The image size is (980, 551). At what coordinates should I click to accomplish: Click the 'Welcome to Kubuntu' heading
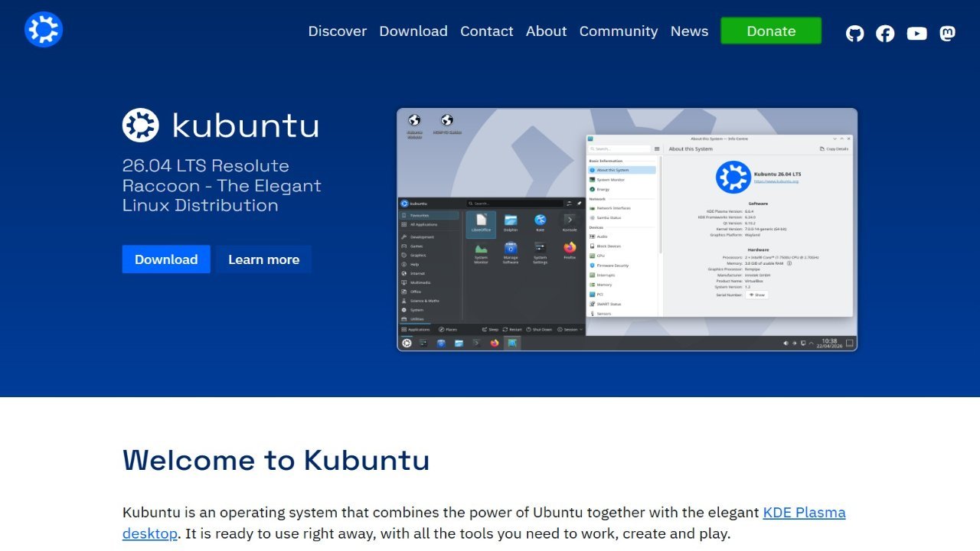coord(276,460)
